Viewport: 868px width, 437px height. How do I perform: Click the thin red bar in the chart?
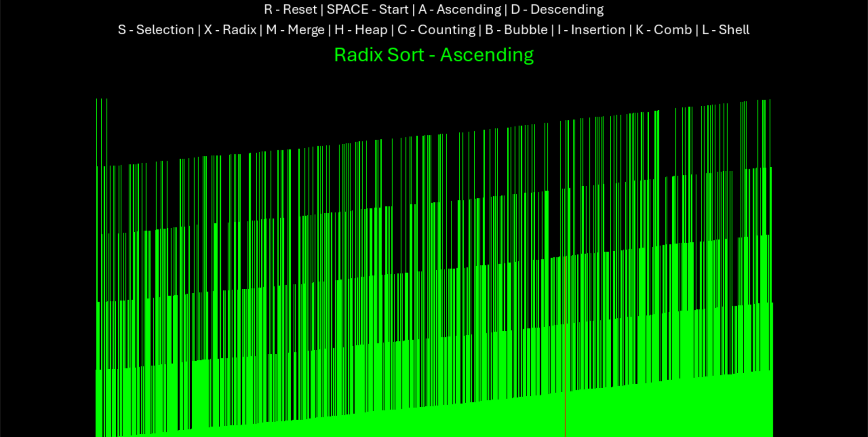click(x=565, y=347)
